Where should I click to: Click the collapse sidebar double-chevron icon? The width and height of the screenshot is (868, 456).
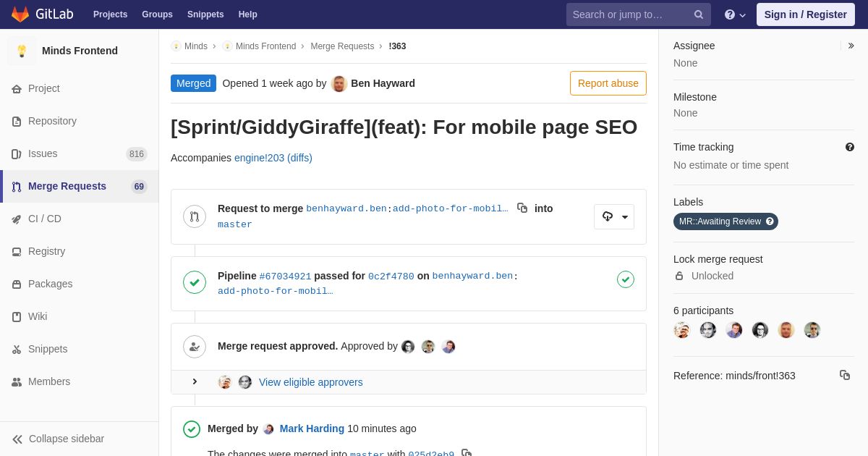pos(17,439)
